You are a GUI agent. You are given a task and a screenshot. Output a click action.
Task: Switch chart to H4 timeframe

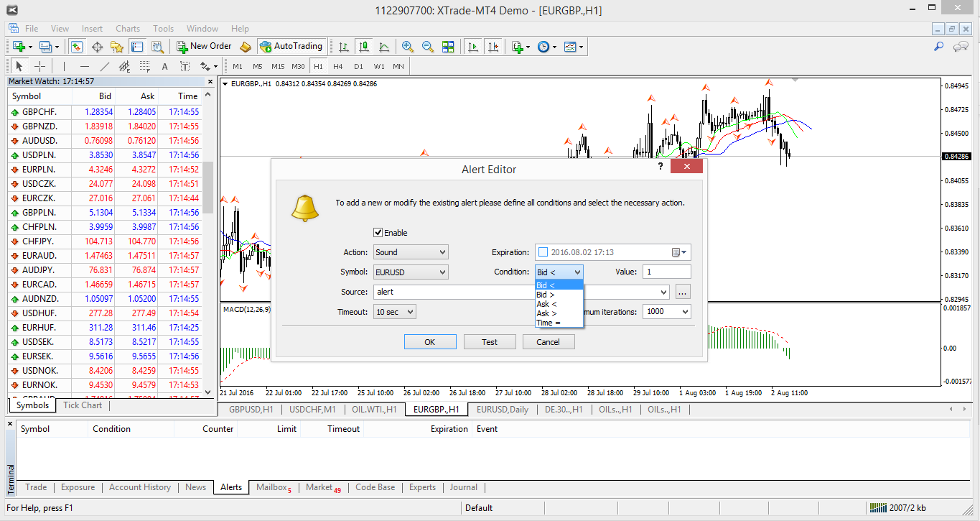[338, 65]
